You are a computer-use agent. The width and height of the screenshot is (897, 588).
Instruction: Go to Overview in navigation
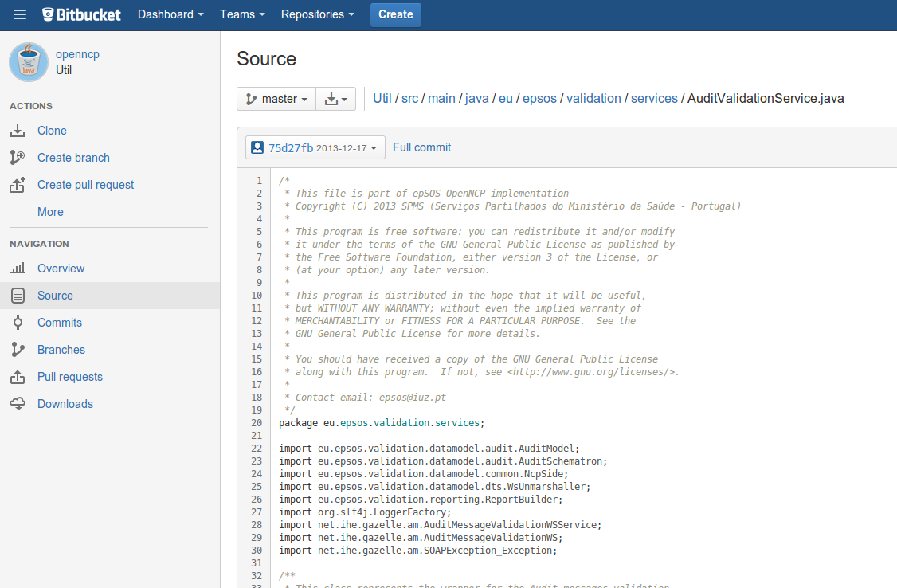click(x=61, y=269)
